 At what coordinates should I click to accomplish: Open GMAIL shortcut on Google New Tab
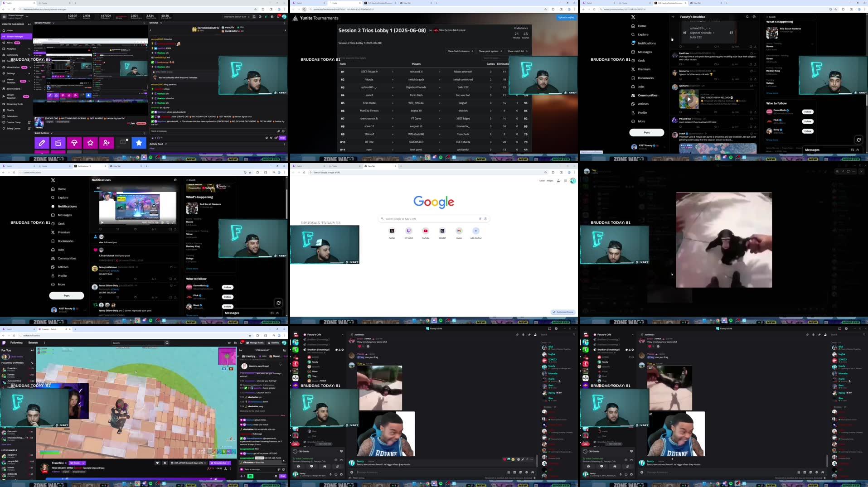459,232
